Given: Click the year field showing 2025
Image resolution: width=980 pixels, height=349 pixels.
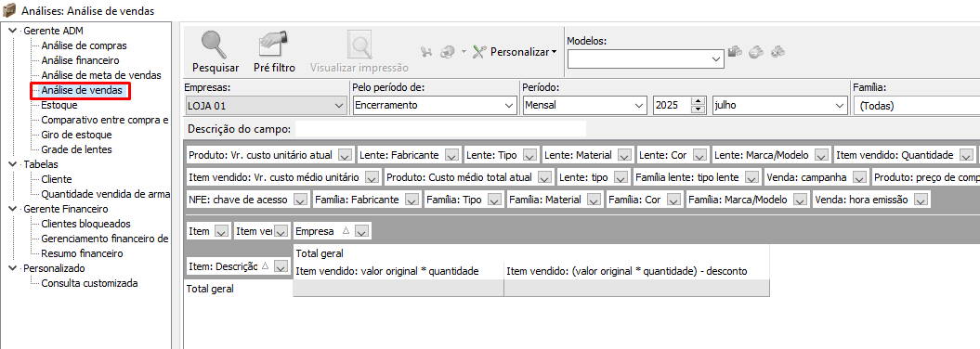Looking at the screenshot, I should click(x=672, y=106).
